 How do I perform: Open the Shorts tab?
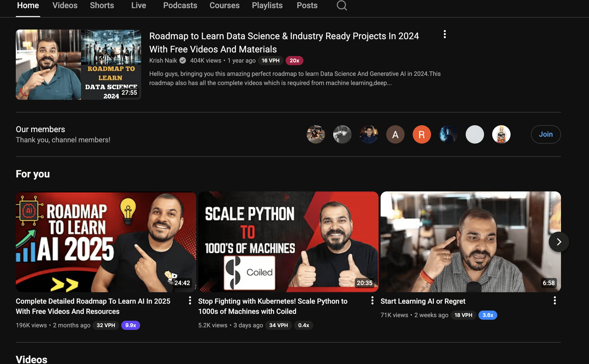(x=102, y=5)
